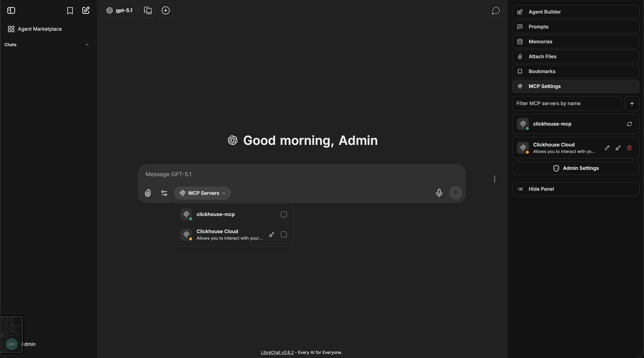Edit Clickhouse Cloud server with pencil icon
The image size is (644, 358).
pos(607,148)
